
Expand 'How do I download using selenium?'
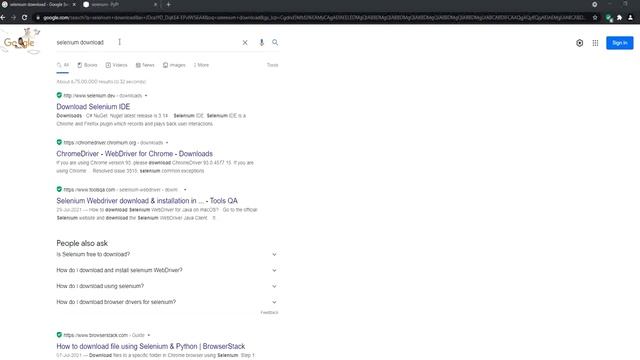(167, 286)
